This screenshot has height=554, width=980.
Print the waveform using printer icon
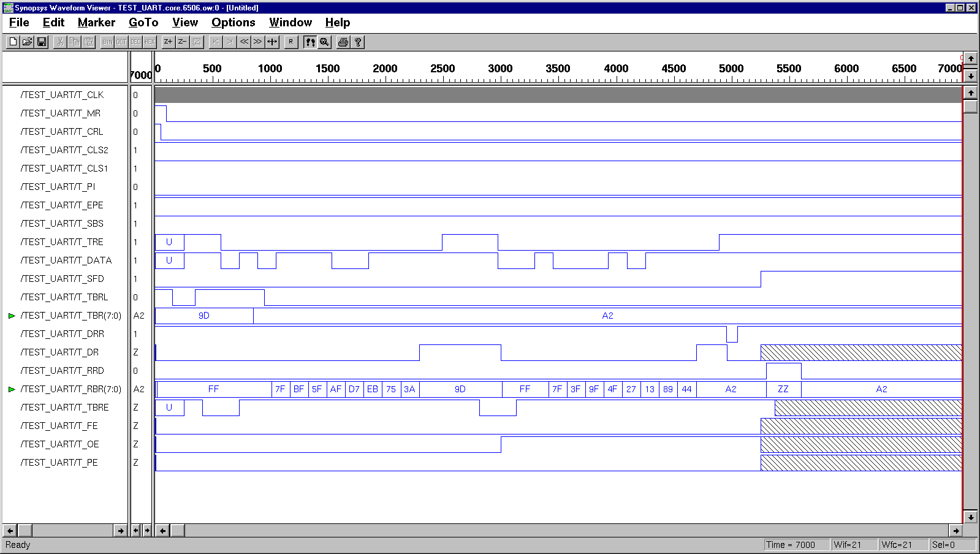(x=343, y=42)
